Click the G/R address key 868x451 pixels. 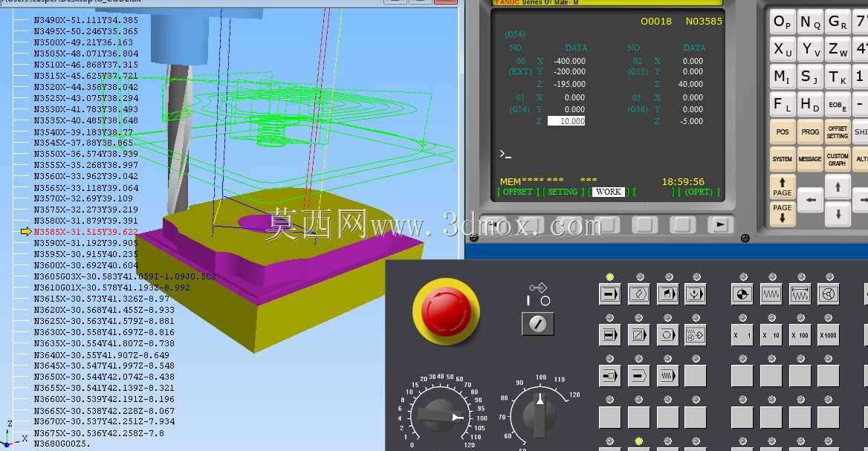838,22
